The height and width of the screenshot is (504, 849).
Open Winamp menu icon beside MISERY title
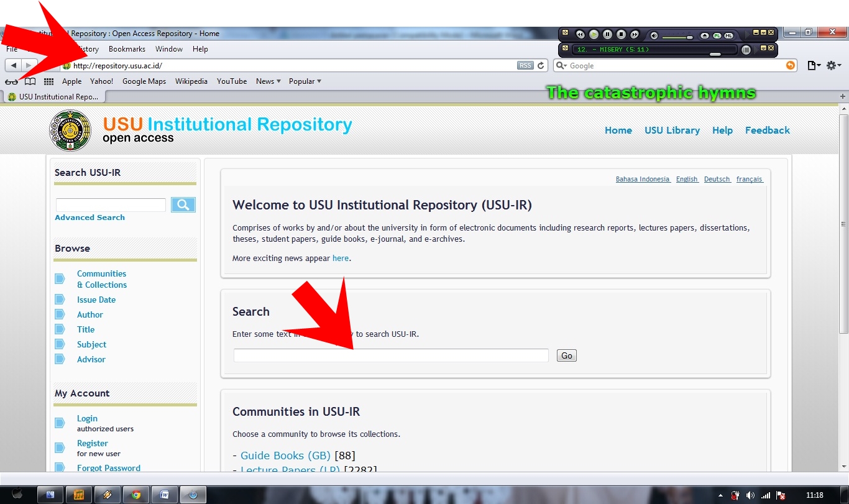(565, 48)
